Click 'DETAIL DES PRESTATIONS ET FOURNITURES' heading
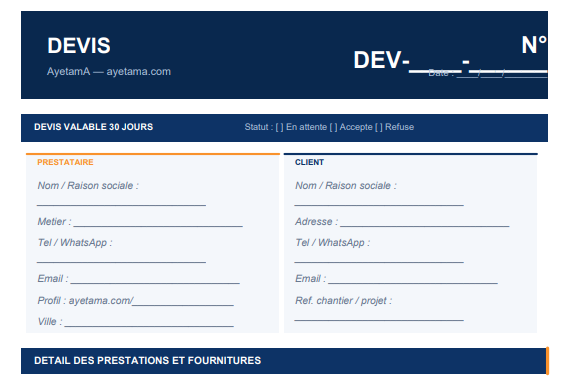The height and width of the screenshot is (379, 563). pos(147,361)
